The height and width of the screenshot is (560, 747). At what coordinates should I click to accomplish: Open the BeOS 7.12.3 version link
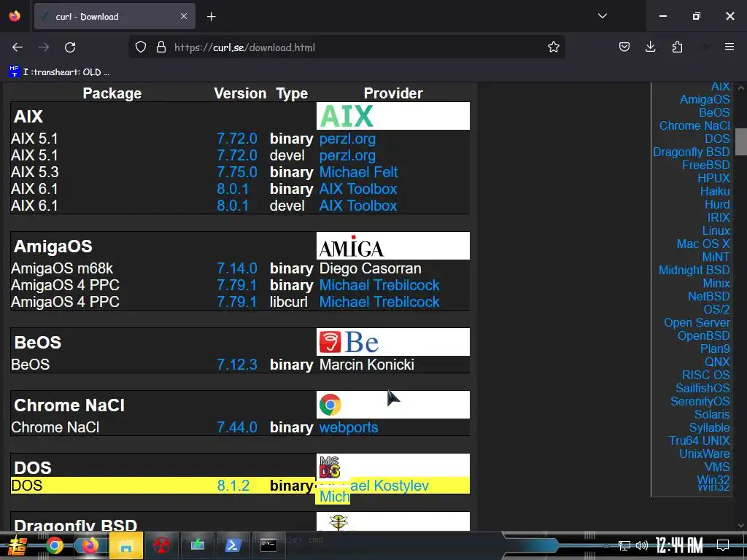[237, 365]
